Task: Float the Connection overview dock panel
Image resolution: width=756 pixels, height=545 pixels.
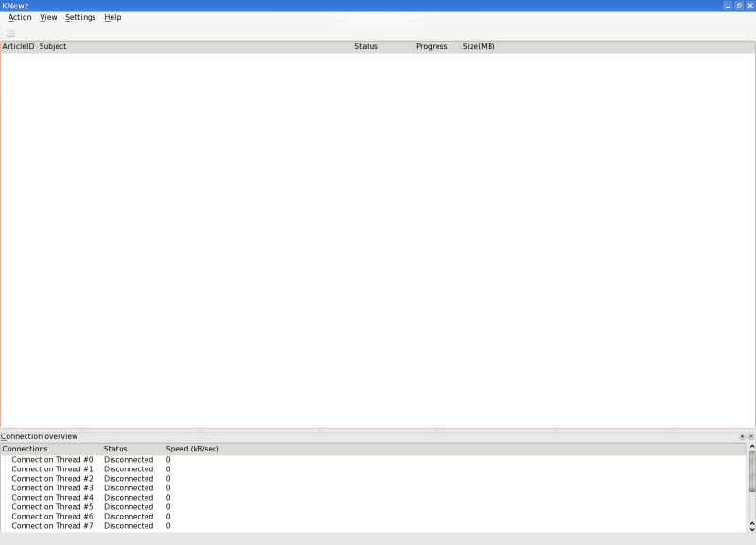Action: pyautogui.click(x=742, y=436)
